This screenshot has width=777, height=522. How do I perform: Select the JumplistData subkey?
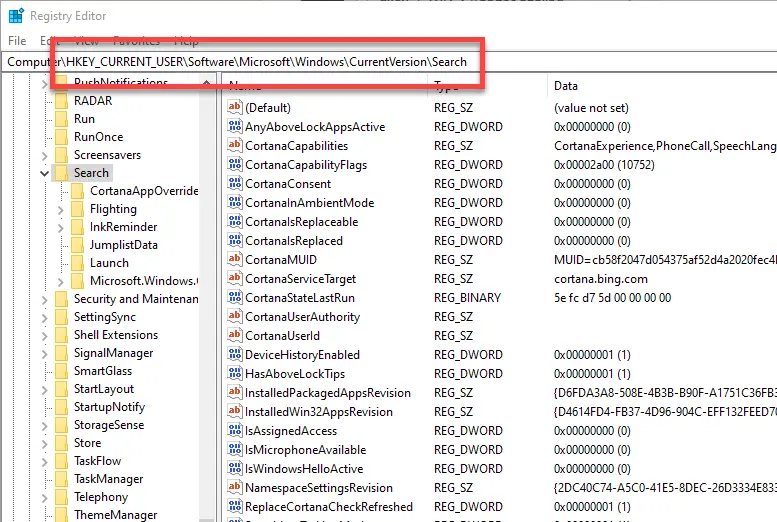click(123, 245)
